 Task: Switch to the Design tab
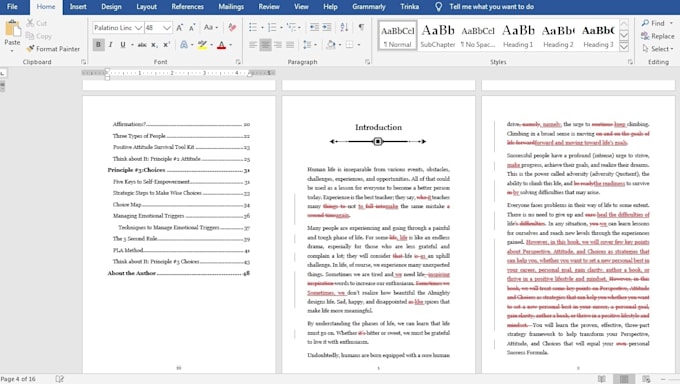[x=111, y=7]
